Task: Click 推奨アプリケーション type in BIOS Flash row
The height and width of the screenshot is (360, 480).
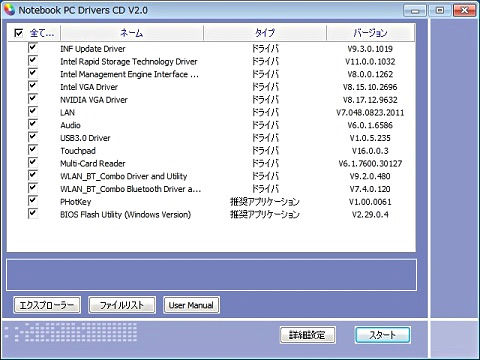Action: click(x=265, y=214)
